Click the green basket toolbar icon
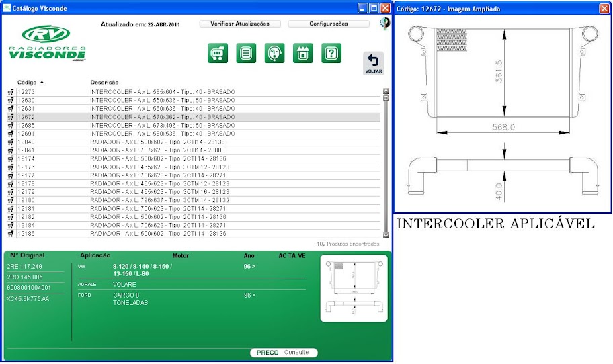This screenshot has height=364, width=613. [x=303, y=53]
